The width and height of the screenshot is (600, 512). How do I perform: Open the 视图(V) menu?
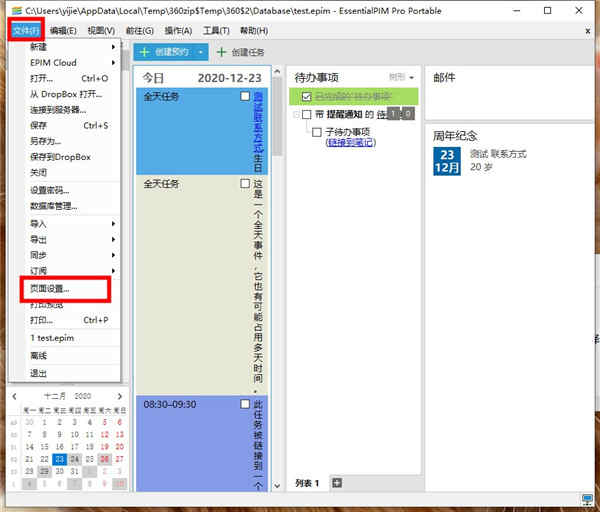point(101,31)
